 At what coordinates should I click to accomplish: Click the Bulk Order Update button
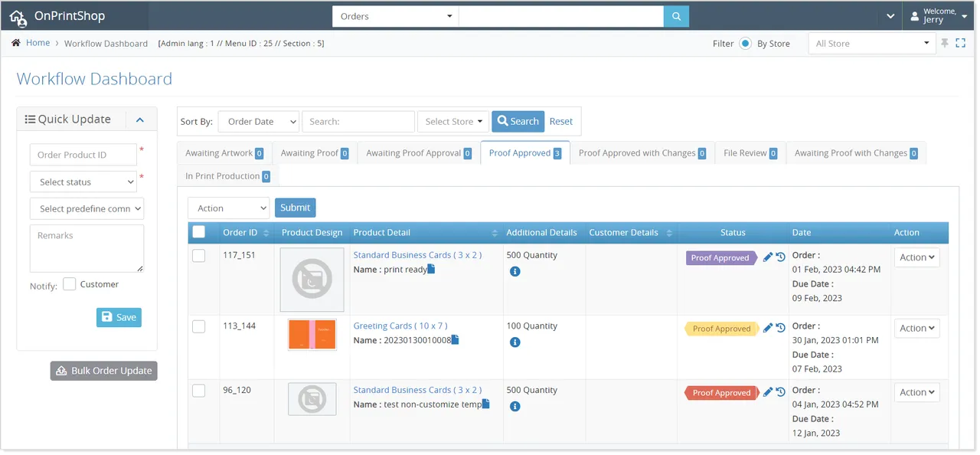click(x=103, y=370)
